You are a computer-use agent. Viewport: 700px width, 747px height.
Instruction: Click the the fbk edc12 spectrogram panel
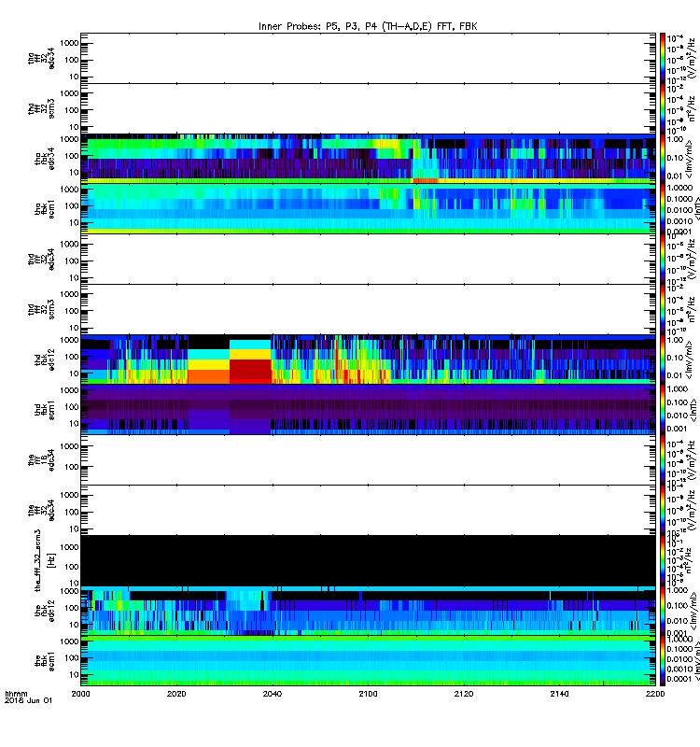click(x=368, y=611)
